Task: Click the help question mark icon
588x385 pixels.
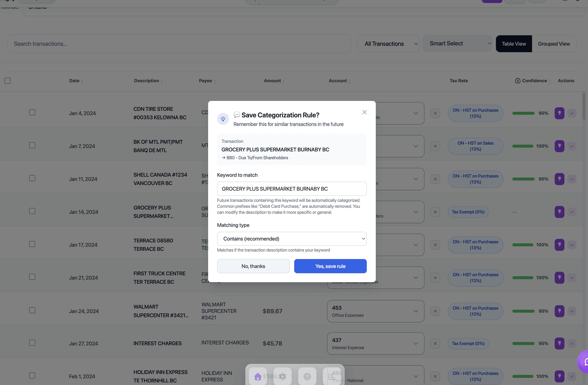Action: 307,376
